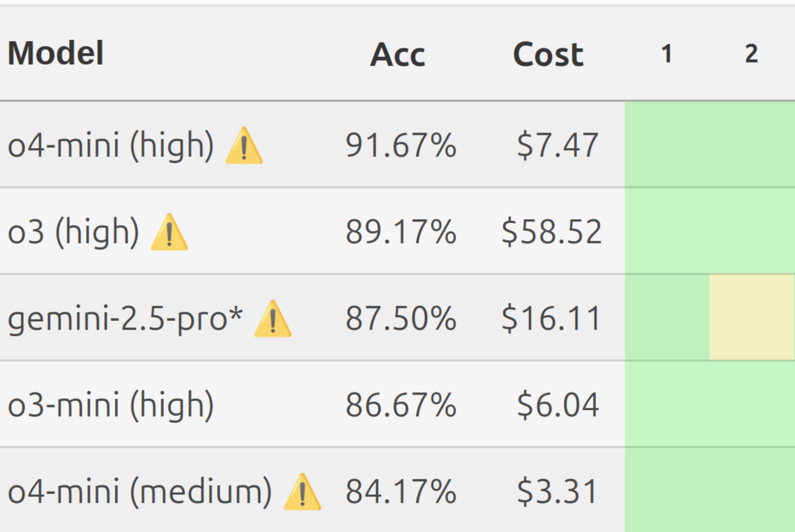Click the 91.67% accuracy value
The height and width of the screenshot is (532, 795).
tap(401, 146)
